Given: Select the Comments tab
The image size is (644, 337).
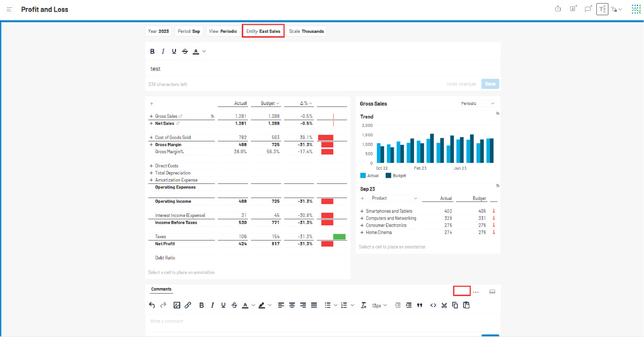Looking at the screenshot, I should point(161,289).
